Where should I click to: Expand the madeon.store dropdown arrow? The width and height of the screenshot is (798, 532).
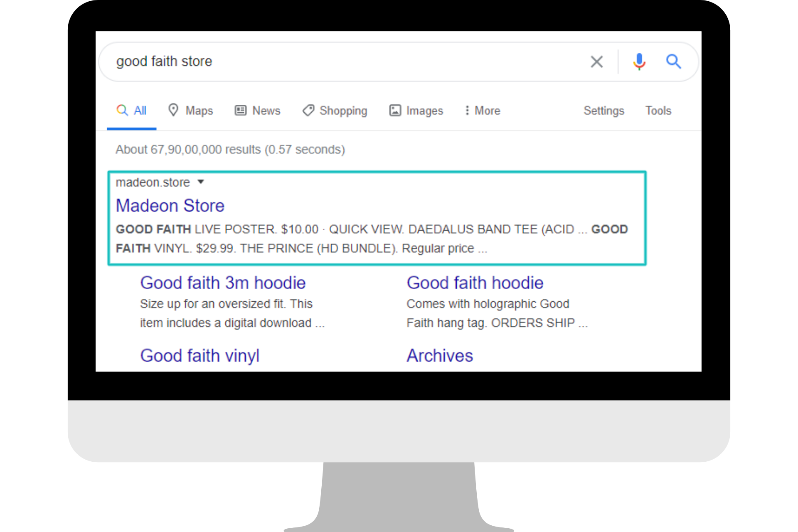coord(201,182)
